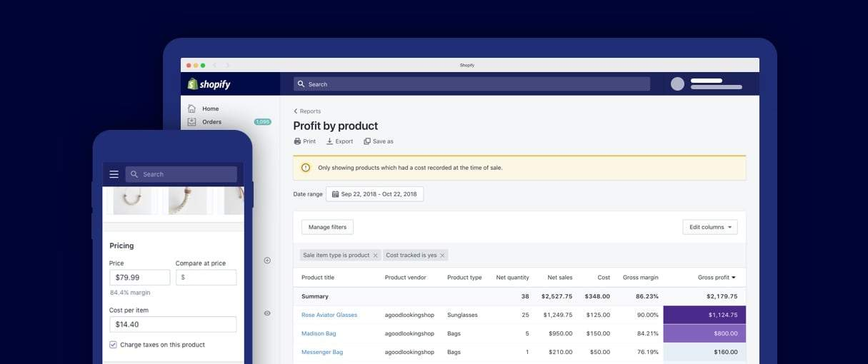Click the plus circle icon in sidebar
868x364 pixels.
[x=267, y=261]
